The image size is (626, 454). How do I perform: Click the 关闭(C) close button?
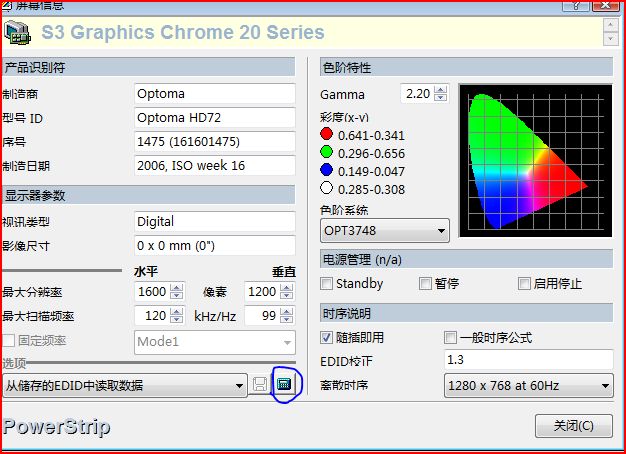(574, 426)
